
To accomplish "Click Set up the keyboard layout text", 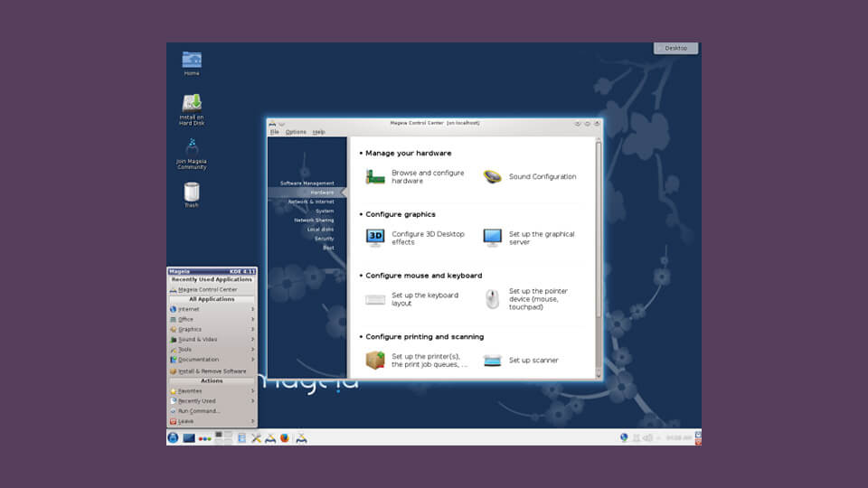I will coord(425,299).
